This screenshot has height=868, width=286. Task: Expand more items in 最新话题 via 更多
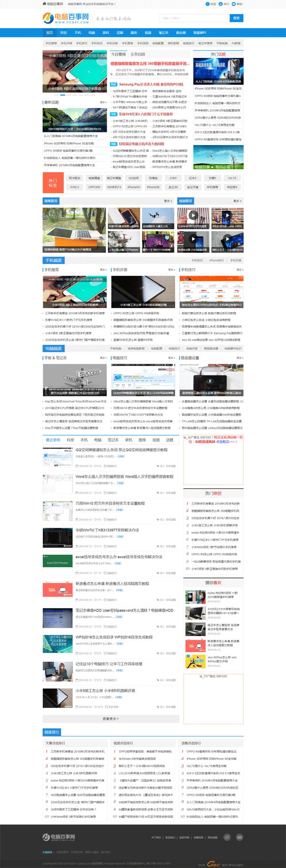103,102
